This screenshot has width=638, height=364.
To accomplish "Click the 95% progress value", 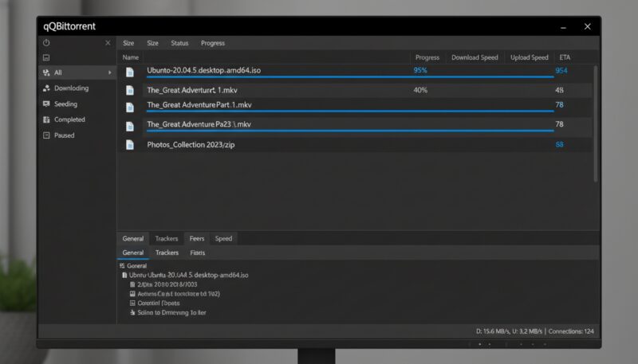I will [x=420, y=70].
